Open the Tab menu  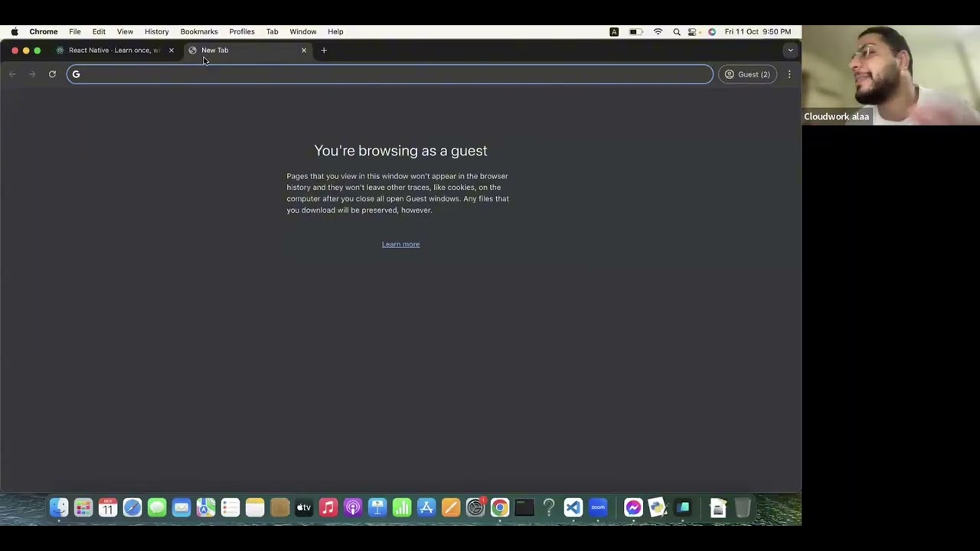point(272,32)
